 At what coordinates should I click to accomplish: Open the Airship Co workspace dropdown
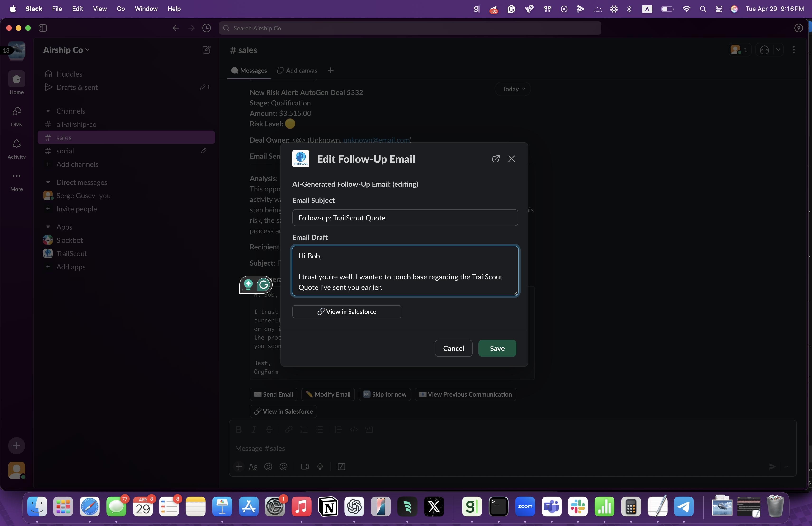[66, 50]
